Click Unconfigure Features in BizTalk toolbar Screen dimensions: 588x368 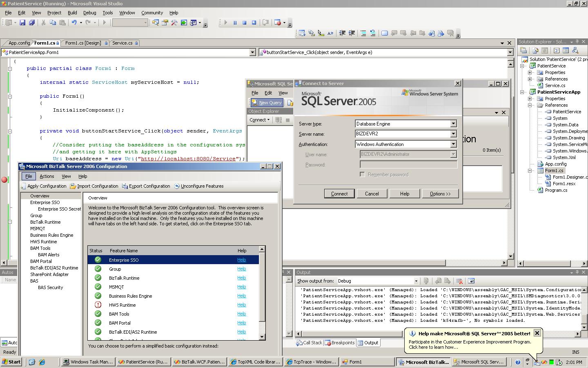click(x=199, y=186)
